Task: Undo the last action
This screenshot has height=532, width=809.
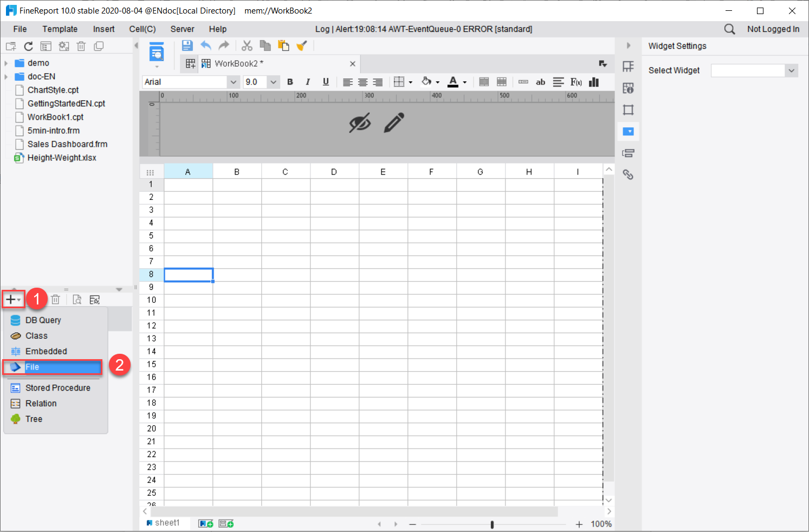Action: pyautogui.click(x=206, y=46)
